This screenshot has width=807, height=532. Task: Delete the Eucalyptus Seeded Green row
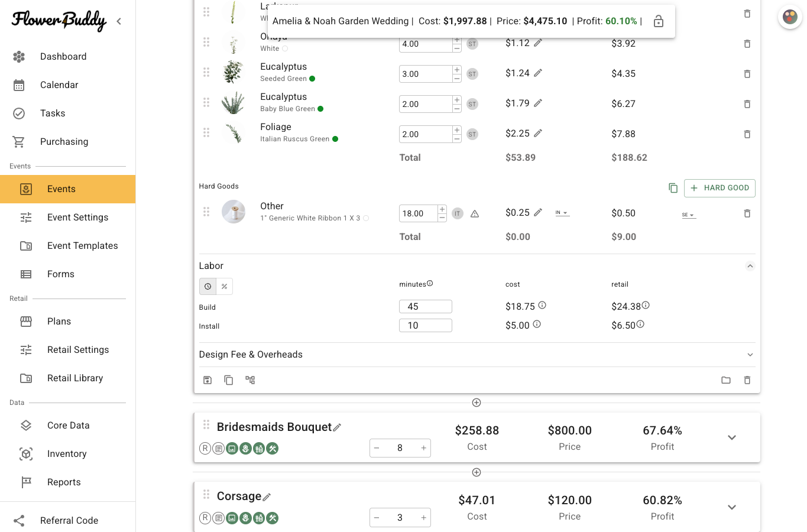(747, 74)
